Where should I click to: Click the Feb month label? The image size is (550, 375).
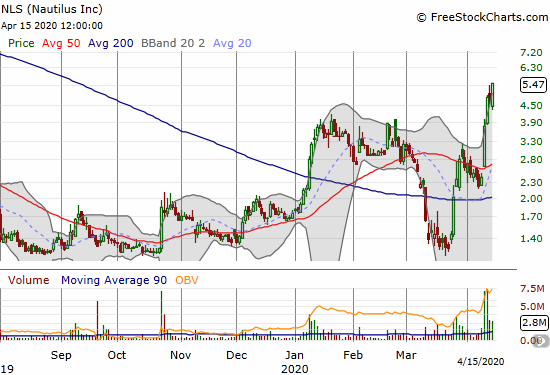point(353,355)
